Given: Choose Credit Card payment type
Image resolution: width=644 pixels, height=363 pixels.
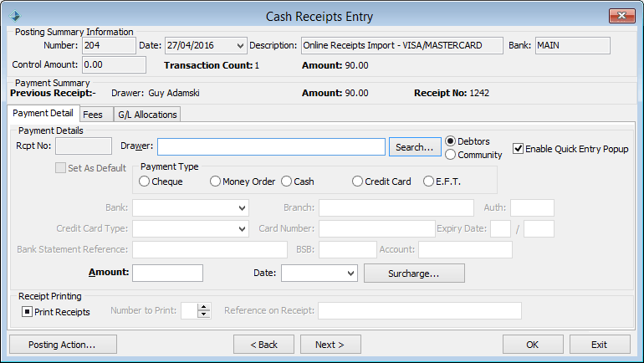Looking at the screenshot, I should [x=357, y=181].
